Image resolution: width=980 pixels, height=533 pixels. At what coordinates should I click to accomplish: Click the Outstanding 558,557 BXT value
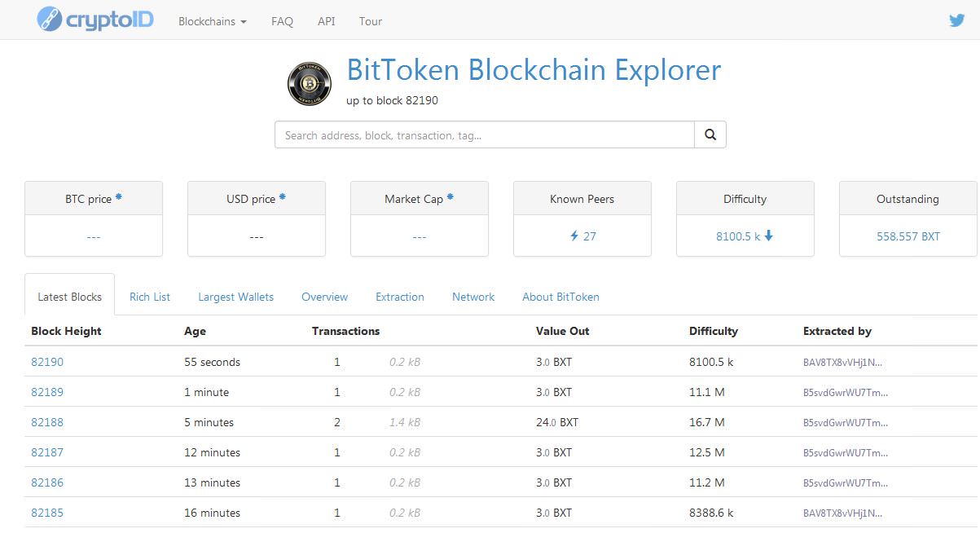point(908,236)
